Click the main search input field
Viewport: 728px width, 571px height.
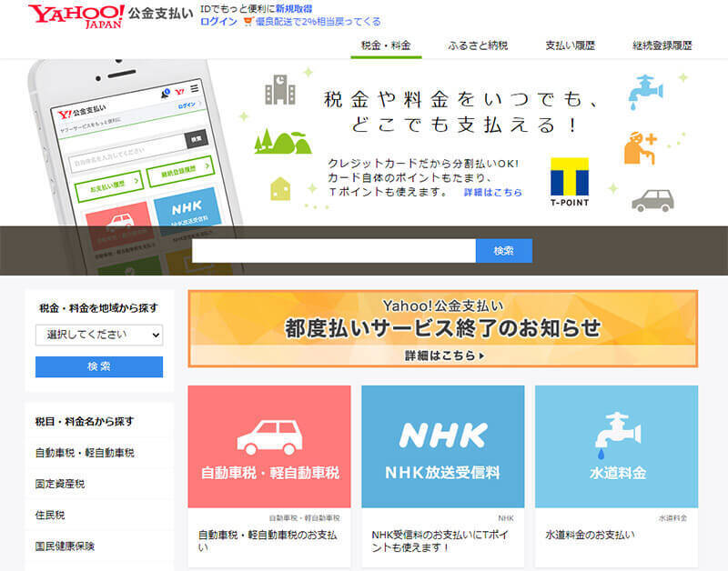click(333, 251)
